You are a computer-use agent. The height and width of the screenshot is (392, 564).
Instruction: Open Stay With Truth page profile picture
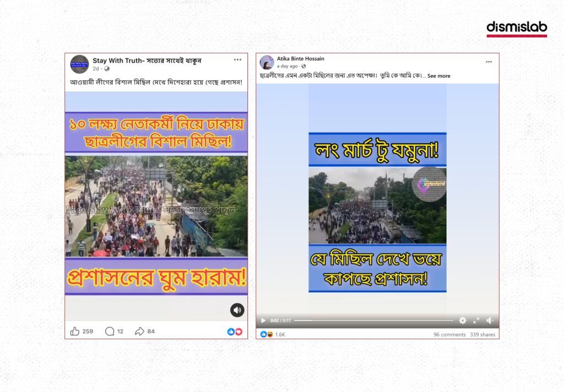[79, 64]
